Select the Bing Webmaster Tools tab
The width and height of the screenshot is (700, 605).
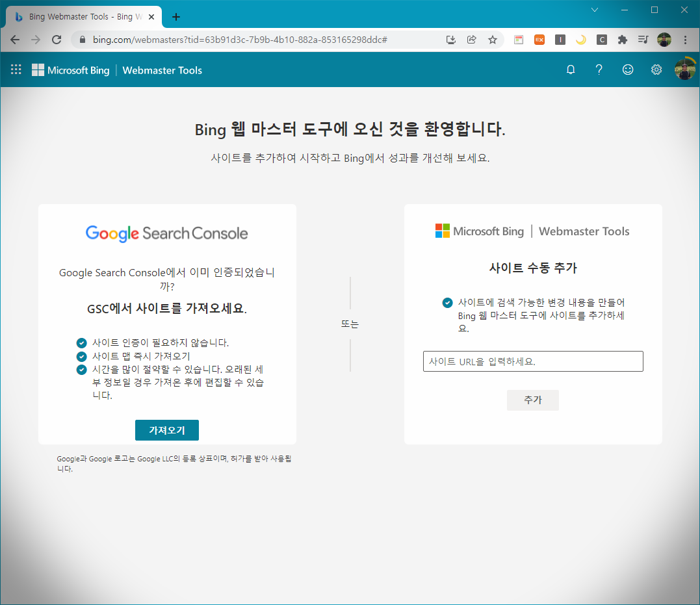(84, 17)
